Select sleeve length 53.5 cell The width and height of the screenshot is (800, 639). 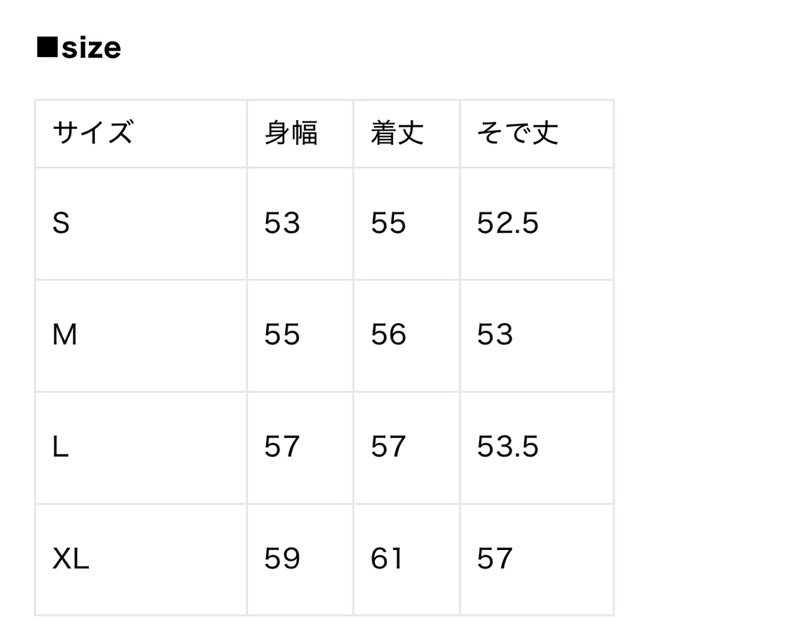point(508,446)
